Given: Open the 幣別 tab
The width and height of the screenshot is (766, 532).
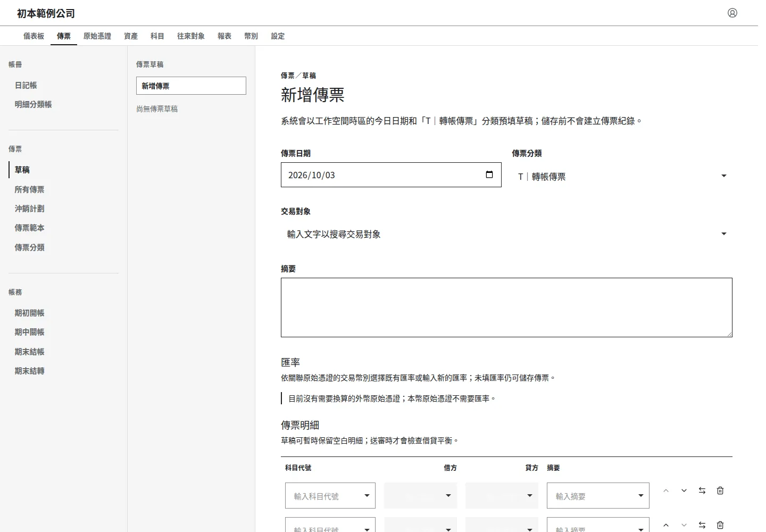Looking at the screenshot, I should click(251, 36).
